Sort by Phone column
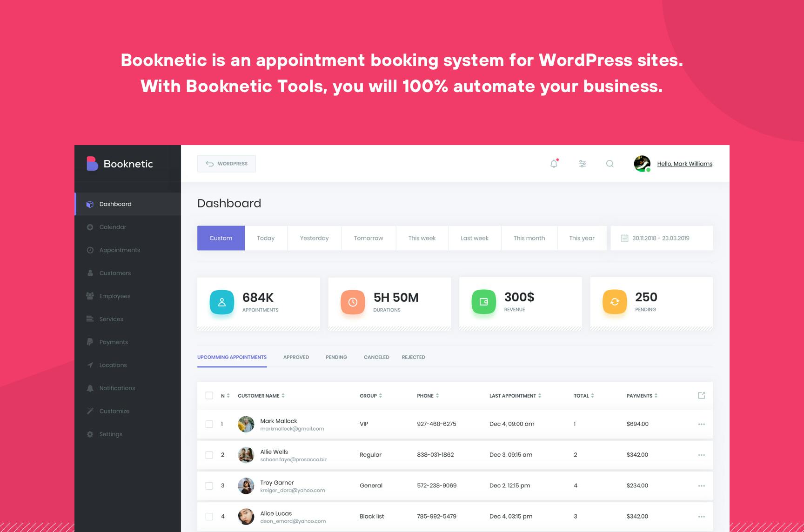 [x=428, y=396]
